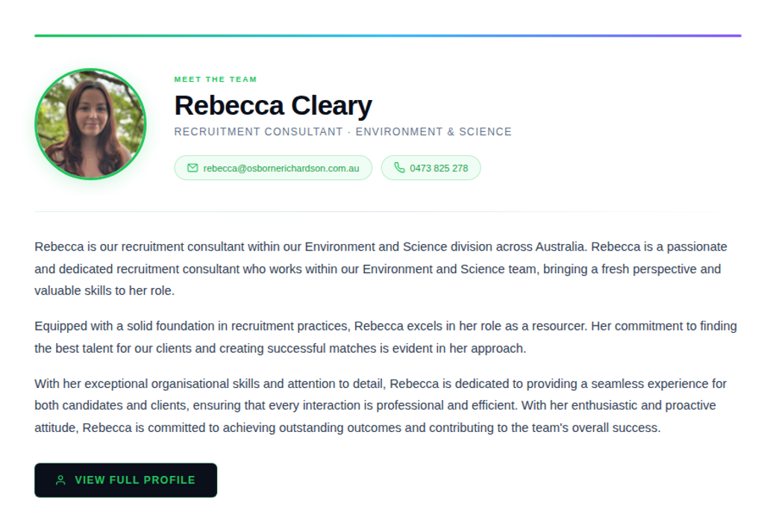Click the rebecca@osbornerichardson.com.au email address
The image size is (776, 532).
coord(281,168)
